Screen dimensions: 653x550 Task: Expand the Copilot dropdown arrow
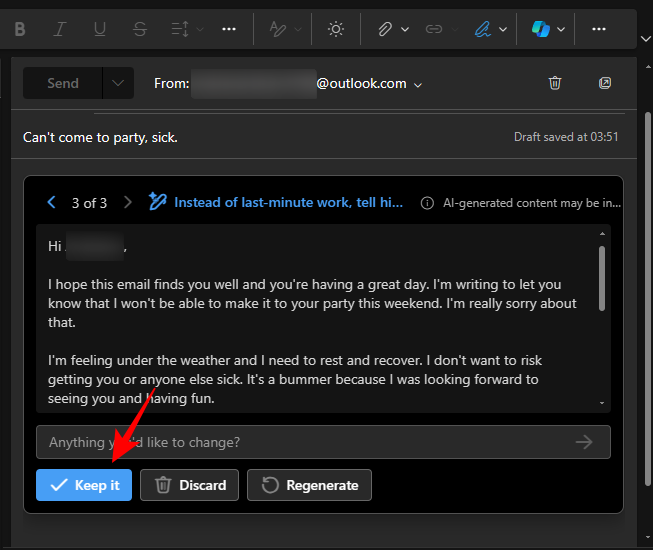click(561, 29)
